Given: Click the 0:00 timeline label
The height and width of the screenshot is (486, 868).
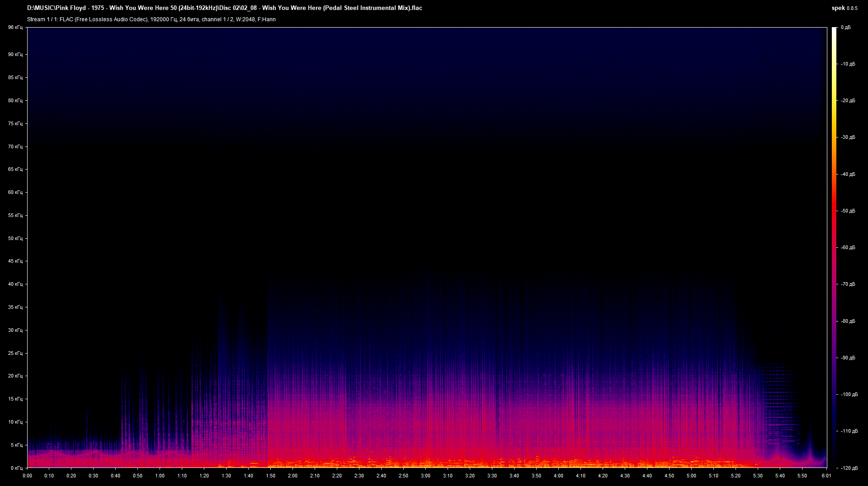Looking at the screenshot, I should 28,476.
